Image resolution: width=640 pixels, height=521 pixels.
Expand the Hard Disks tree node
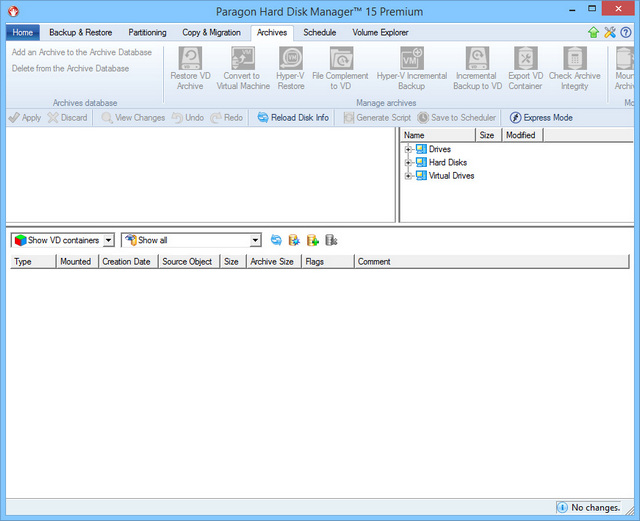point(408,163)
